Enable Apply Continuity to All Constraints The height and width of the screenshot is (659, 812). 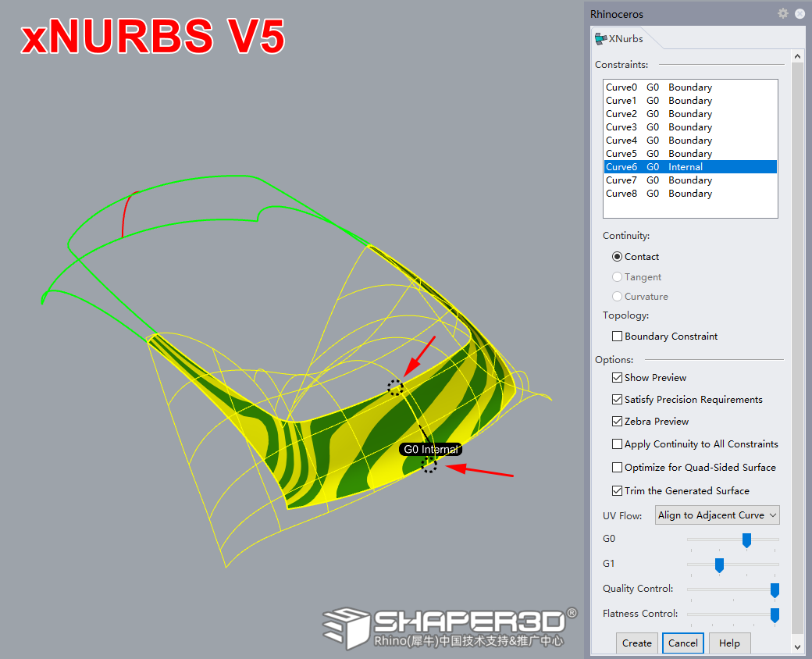tap(618, 443)
